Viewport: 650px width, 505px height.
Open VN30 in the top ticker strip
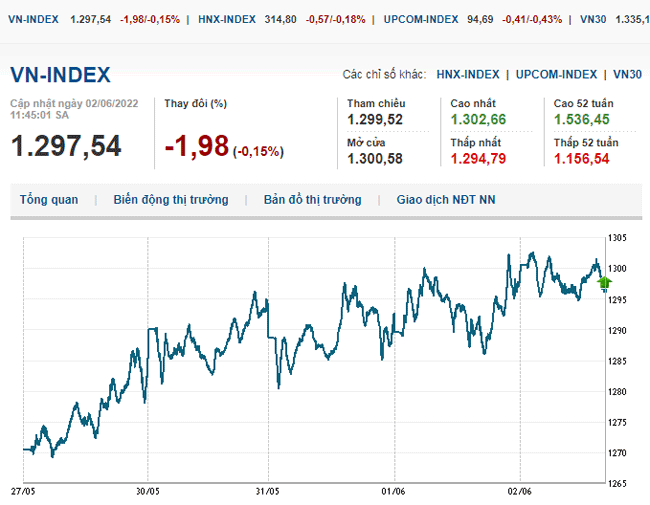pyautogui.click(x=593, y=19)
